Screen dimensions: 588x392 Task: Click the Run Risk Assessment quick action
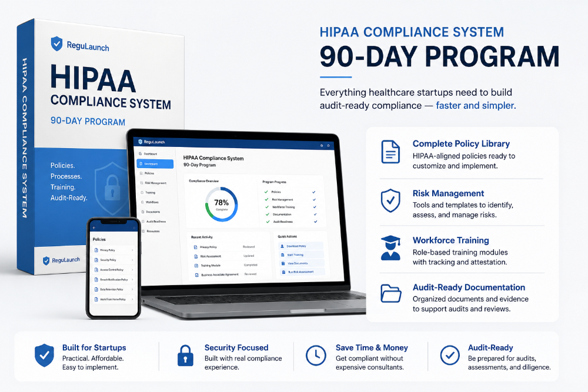[x=303, y=272]
